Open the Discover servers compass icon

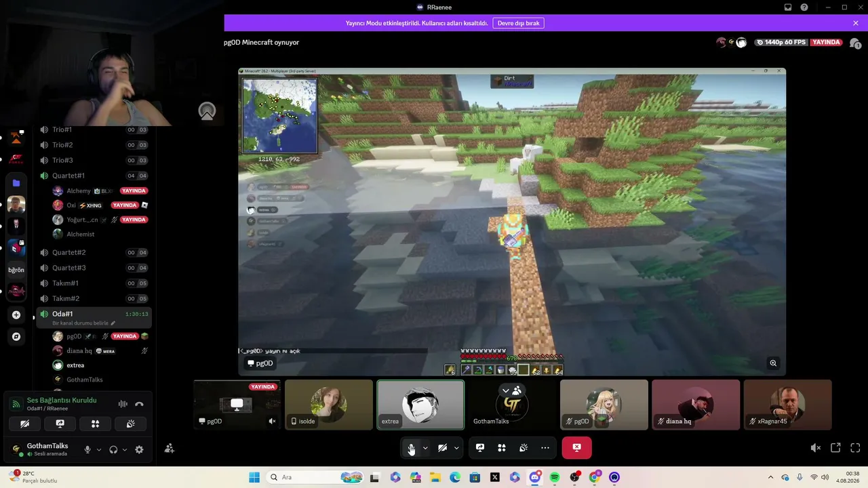(16, 337)
